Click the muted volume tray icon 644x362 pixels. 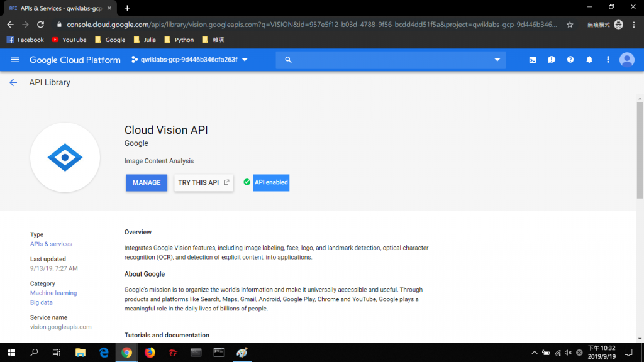pyautogui.click(x=568, y=353)
